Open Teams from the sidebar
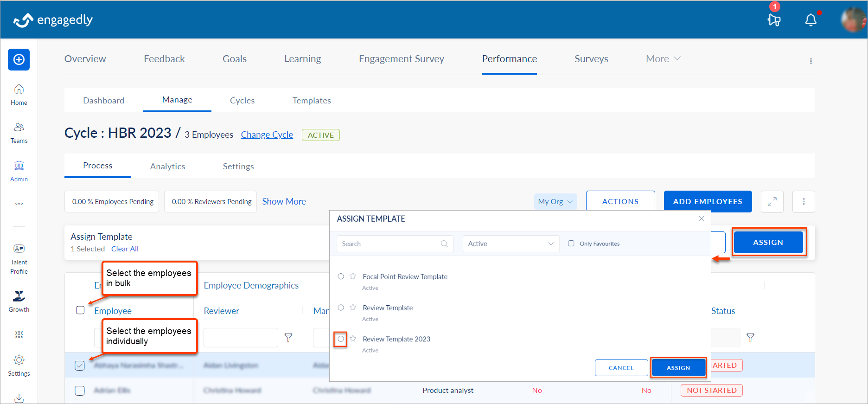This screenshot has width=868, height=404. pos(19,133)
